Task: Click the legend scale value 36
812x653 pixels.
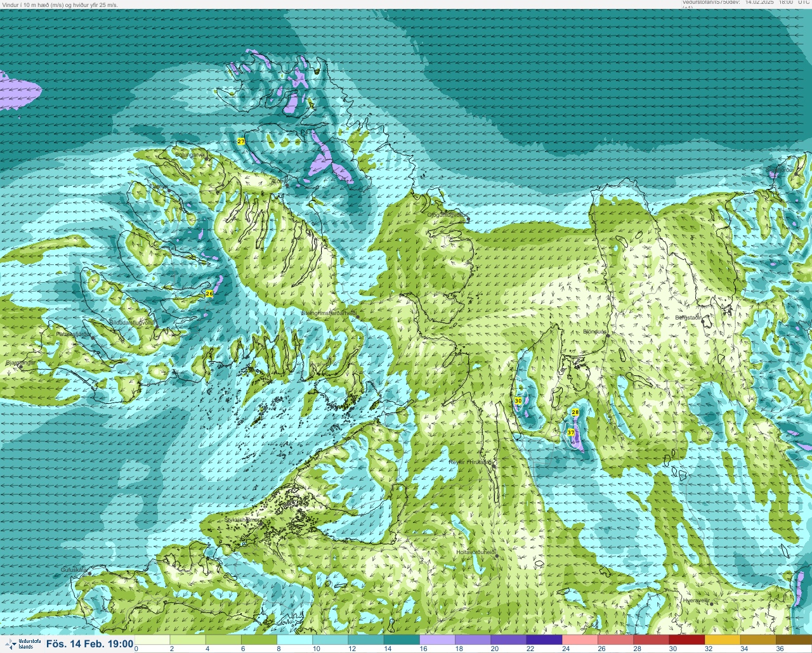Action: pos(780,649)
